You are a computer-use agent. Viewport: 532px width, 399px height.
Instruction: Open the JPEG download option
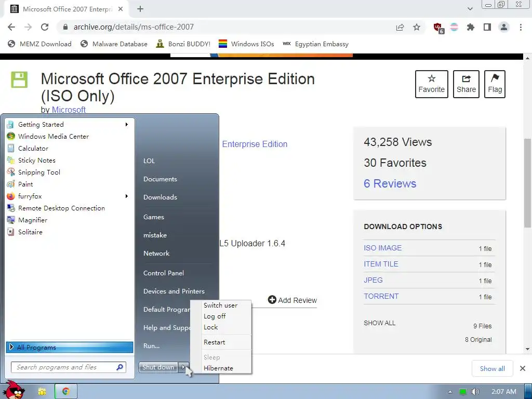click(x=373, y=280)
